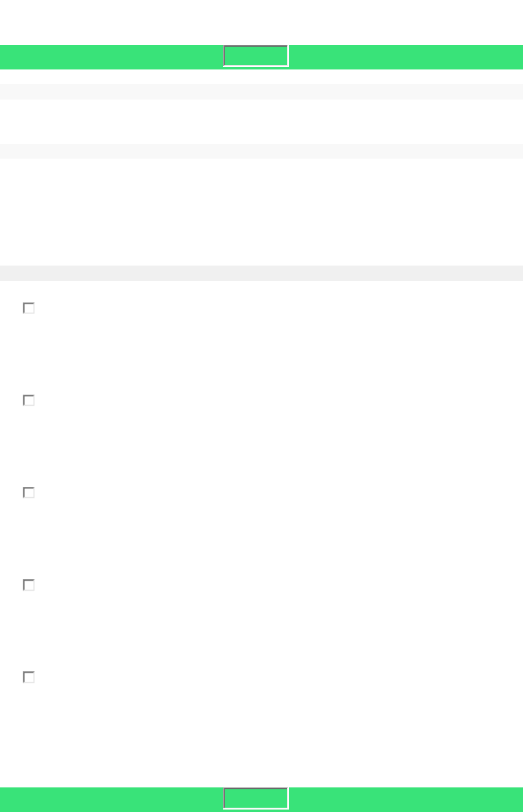Screen dimensions: 523x812
Task: Toggle the fifth (last) checkbox
Action: click(x=28, y=677)
